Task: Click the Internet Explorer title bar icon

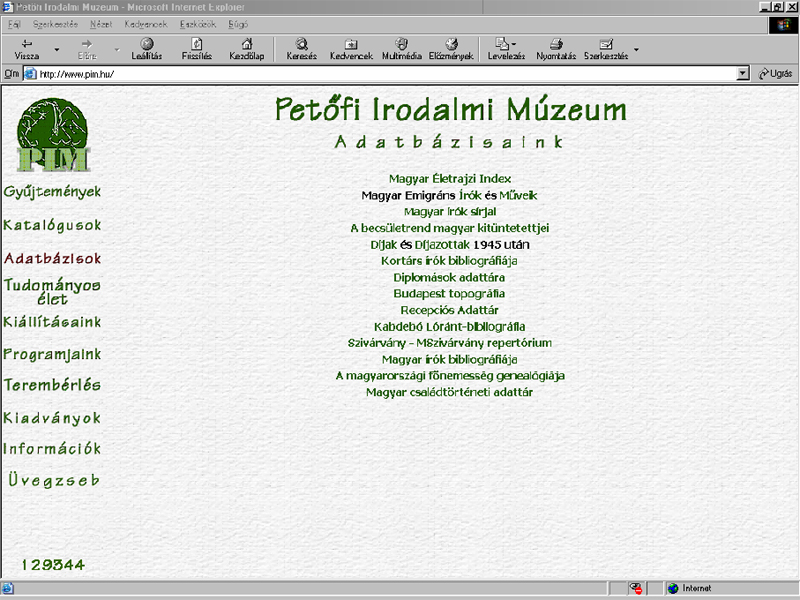Action: point(7,7)
